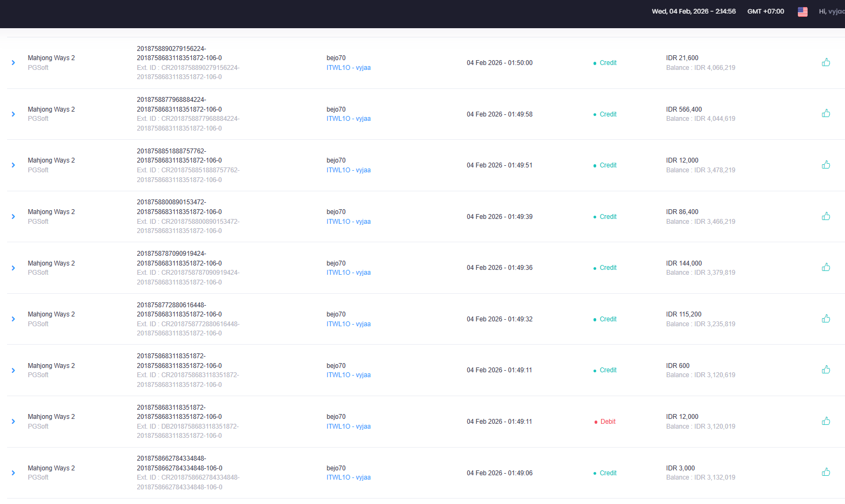The height and width of the screenshot is (504, 845).
Task: Click thumbs-up icon for IDR 21,600 credit row
Action: (826, 62)
